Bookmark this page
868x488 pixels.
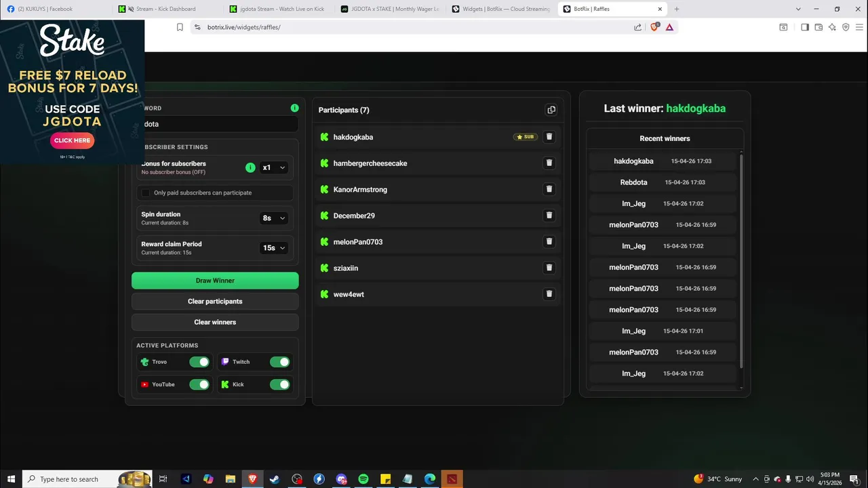tap(180, 27)
